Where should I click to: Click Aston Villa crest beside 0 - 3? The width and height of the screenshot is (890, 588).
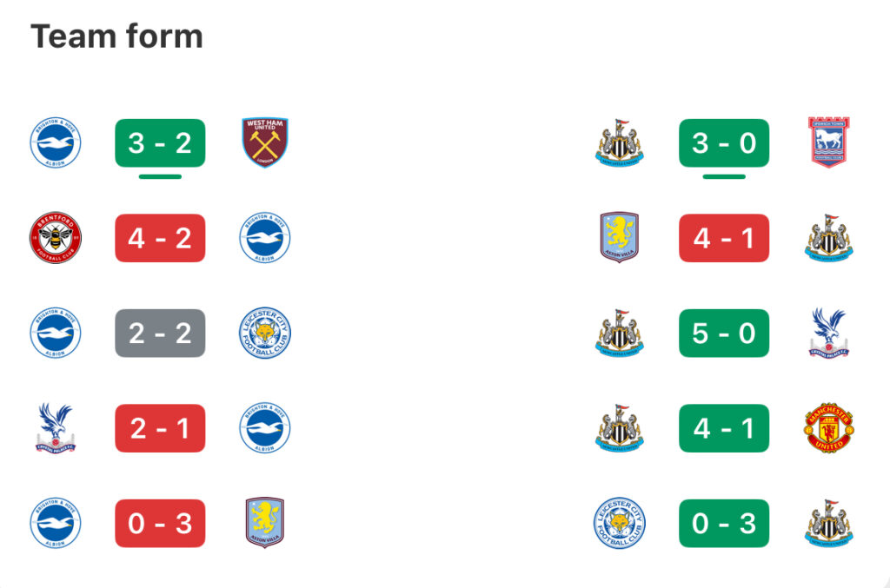coord(265,523)
